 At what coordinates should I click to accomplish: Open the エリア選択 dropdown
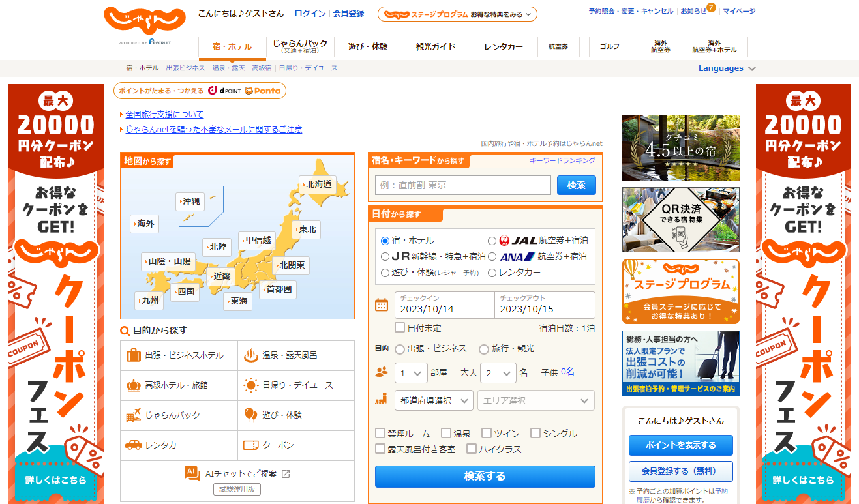tap(536, 400)
